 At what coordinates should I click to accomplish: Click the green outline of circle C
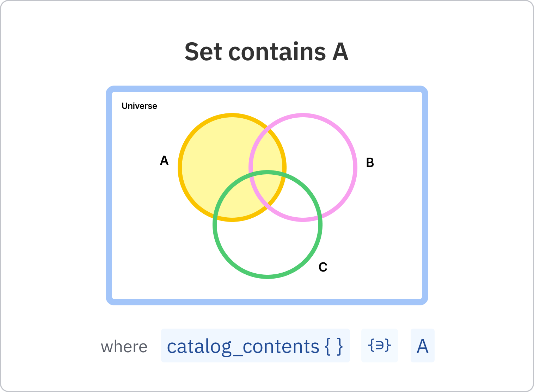click(x=268, y=276)
